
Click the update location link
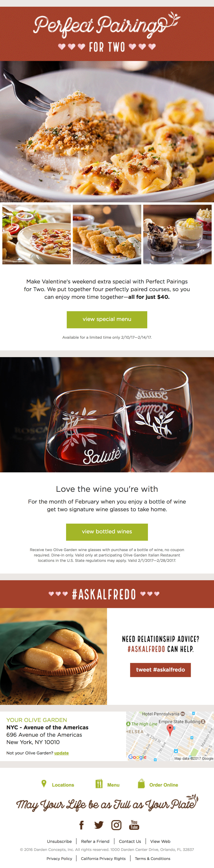[x=61, y=753]
